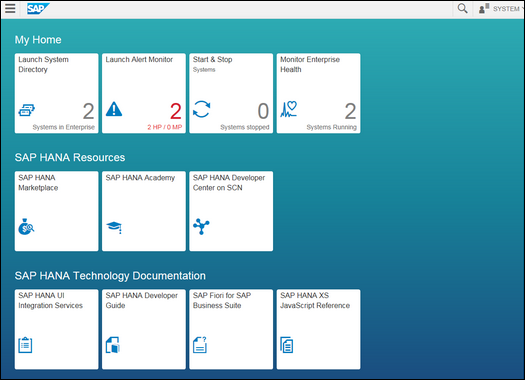Click the Developer Guide documents icon

(x=113, y=345)
